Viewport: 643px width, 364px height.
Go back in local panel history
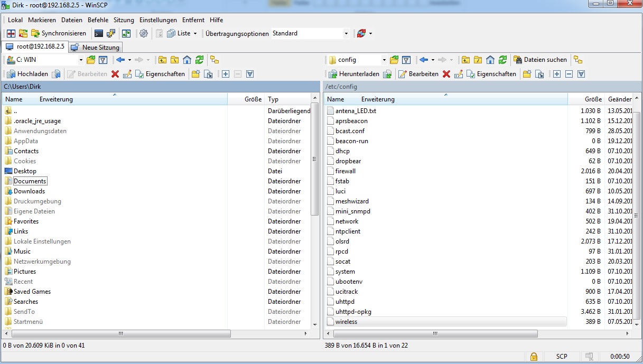pos(120,60)
